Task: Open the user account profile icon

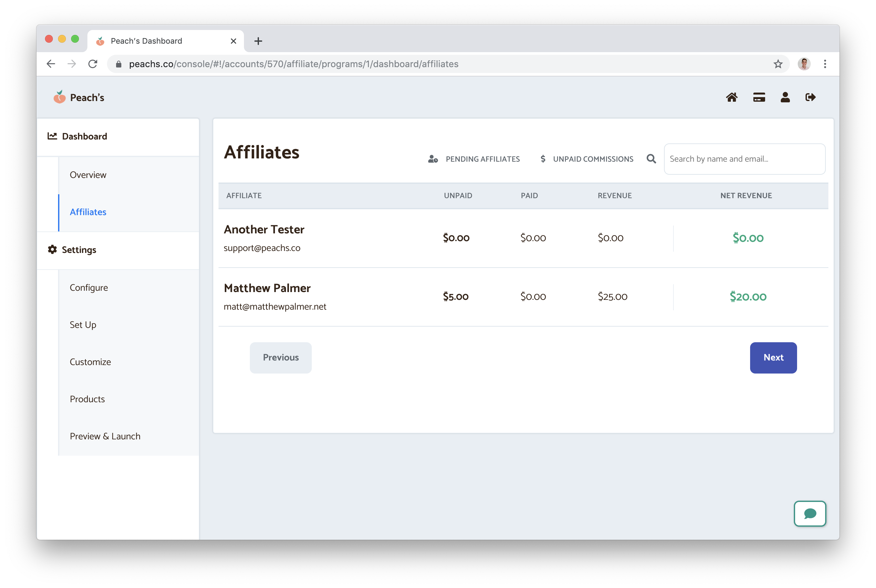Action: (785, 97)
